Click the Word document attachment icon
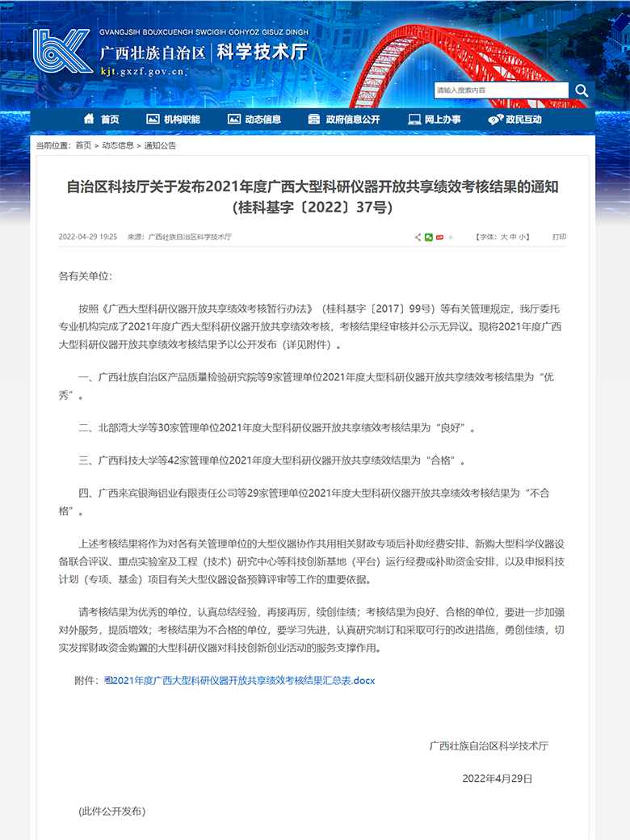 coord(107,681)
